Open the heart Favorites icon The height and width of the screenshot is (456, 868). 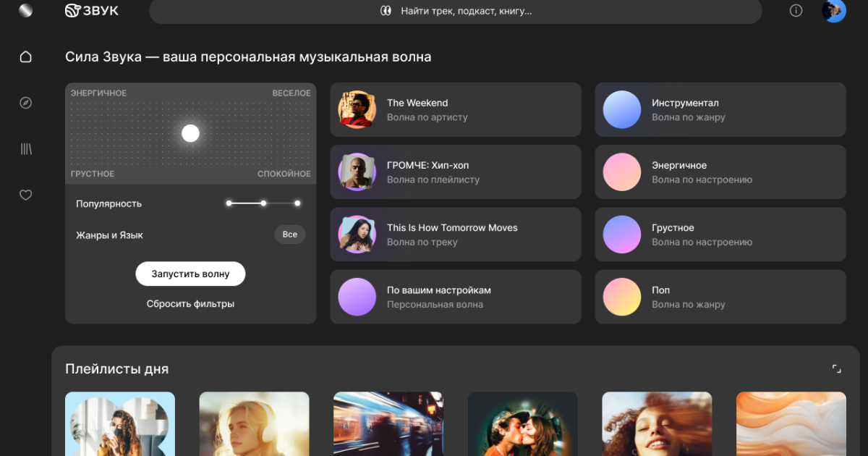[26, 195]
